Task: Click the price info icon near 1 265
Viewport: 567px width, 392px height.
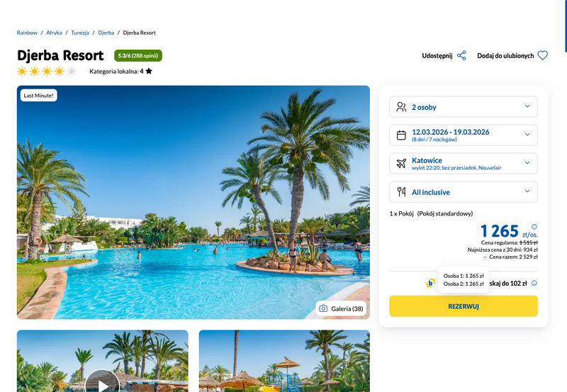Action: [x=534, y=227]
